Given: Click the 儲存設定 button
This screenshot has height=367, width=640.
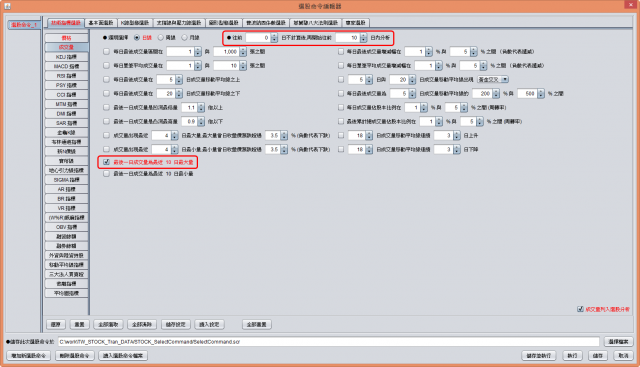Looking at the screenshot, I should click(176, 325).
